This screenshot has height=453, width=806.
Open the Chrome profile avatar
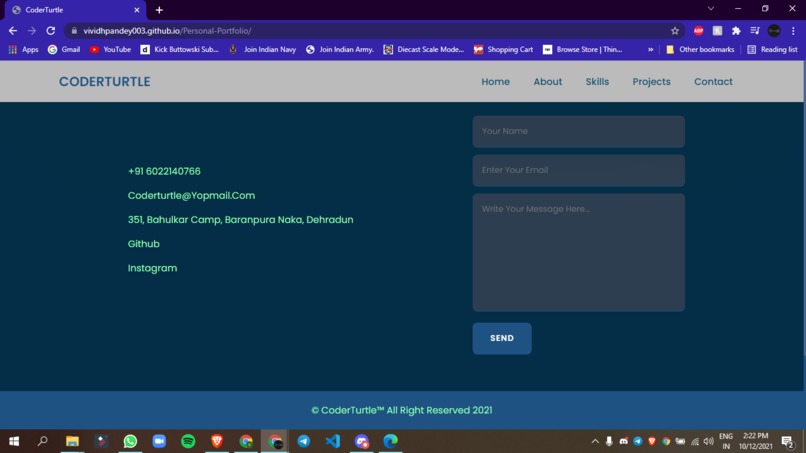[x=774, y=31]
